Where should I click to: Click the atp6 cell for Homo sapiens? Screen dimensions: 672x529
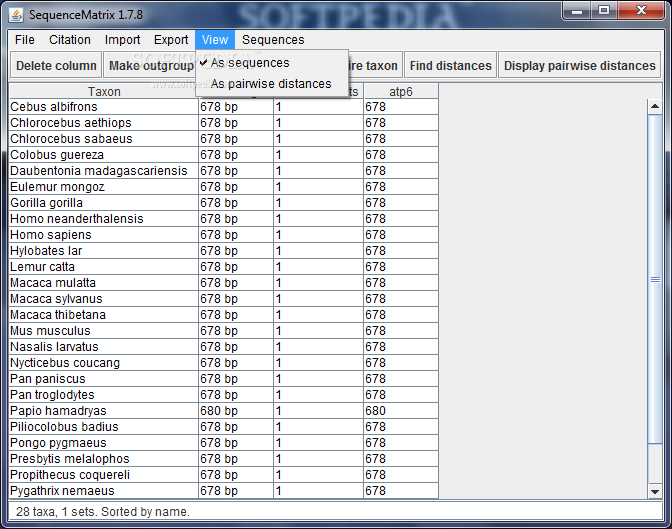[401, 235]
